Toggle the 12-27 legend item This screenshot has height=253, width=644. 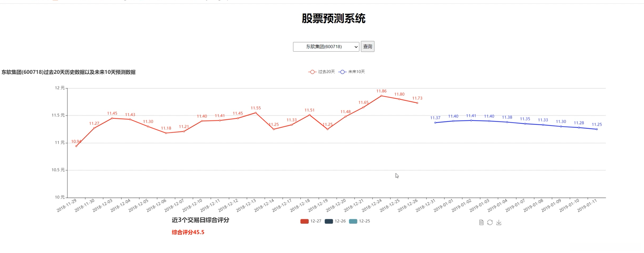[311, 221]
